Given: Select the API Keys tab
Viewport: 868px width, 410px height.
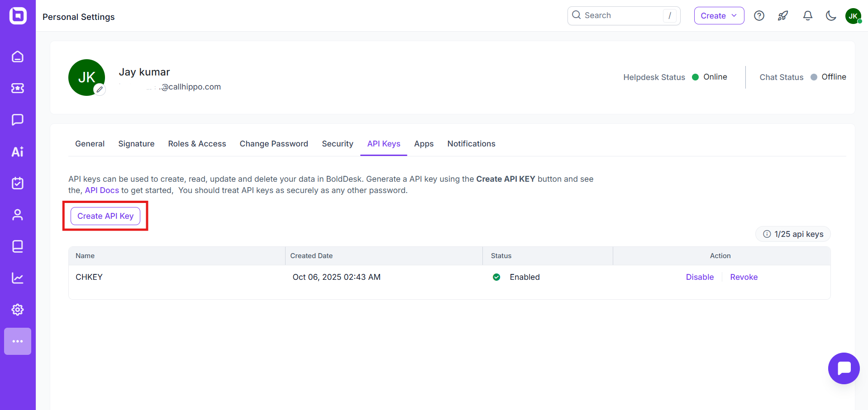Looking at the screenshot, I should point(384,144).
